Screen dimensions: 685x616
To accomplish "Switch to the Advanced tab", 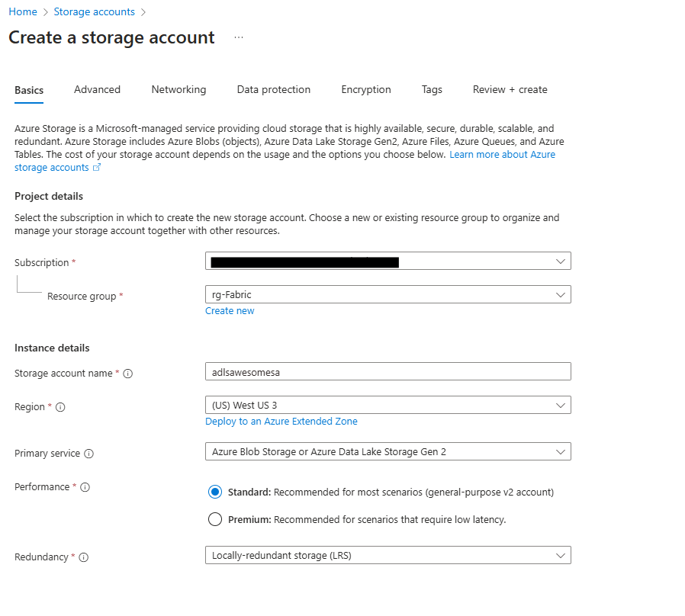I will 97,89.
